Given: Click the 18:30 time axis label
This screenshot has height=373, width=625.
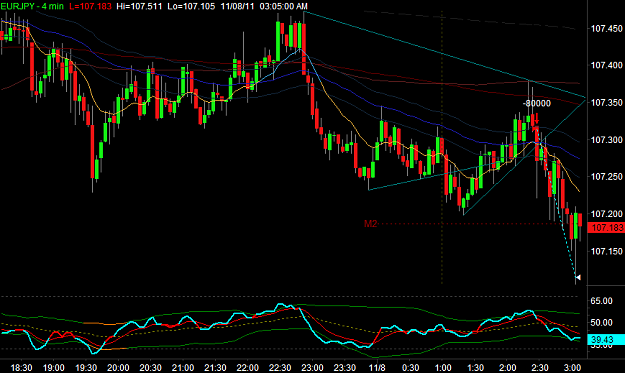Looking at the screenshot, I should click(21, 367).
